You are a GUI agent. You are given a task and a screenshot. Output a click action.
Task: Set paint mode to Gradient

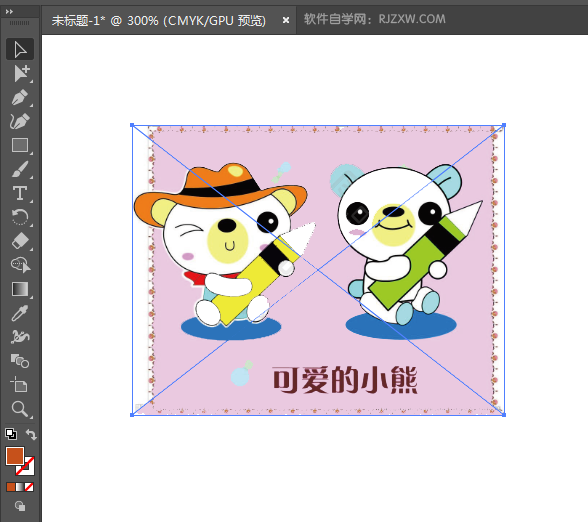pyautogui.click(x=20, y=487)
